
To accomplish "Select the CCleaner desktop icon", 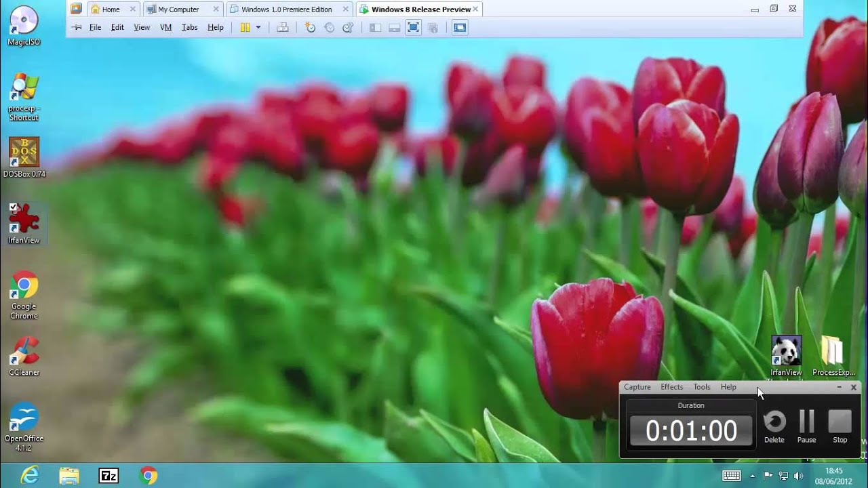I will tap(24, 357).
